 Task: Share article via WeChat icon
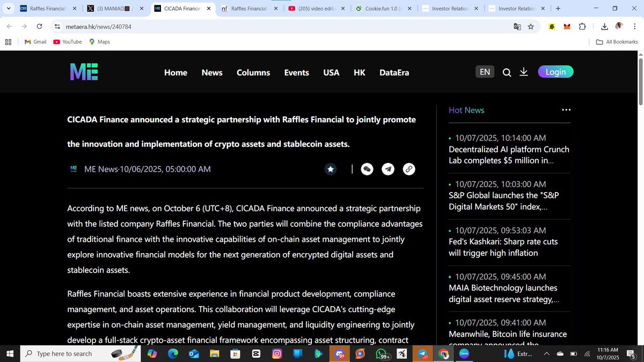click(367, 169)
